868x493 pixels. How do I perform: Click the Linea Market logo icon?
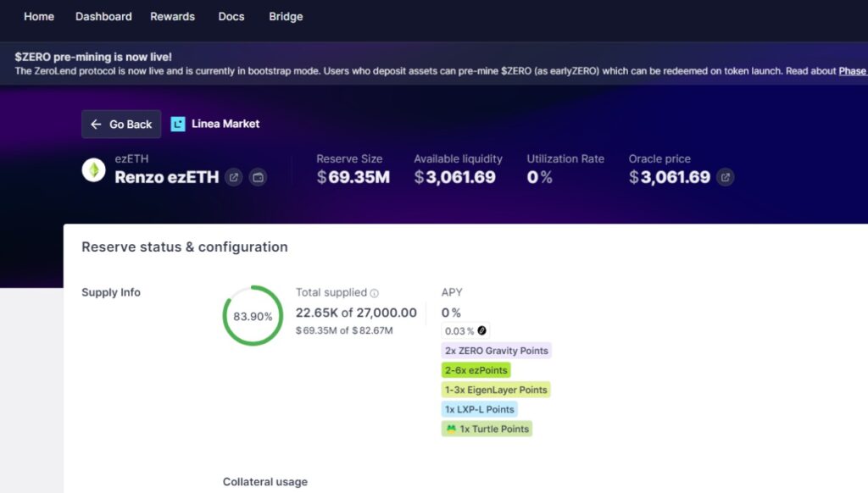tap(178, 124)
